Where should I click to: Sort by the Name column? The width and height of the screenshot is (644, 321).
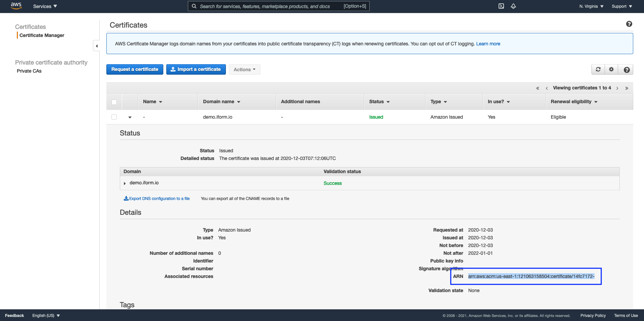pos(152,102)
